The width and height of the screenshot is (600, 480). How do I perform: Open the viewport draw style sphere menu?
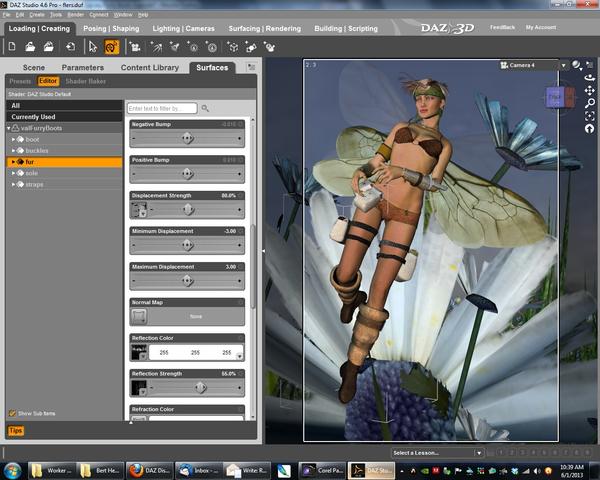click(577, 65)
